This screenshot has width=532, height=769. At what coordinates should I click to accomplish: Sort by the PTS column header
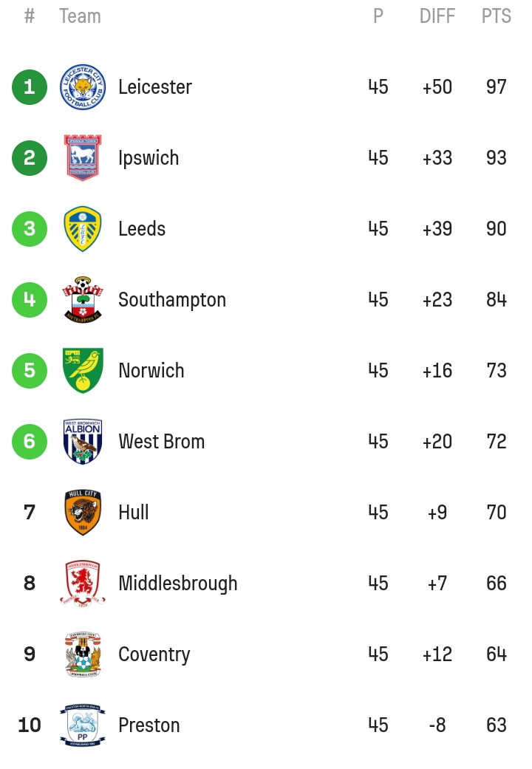[497, 16]
